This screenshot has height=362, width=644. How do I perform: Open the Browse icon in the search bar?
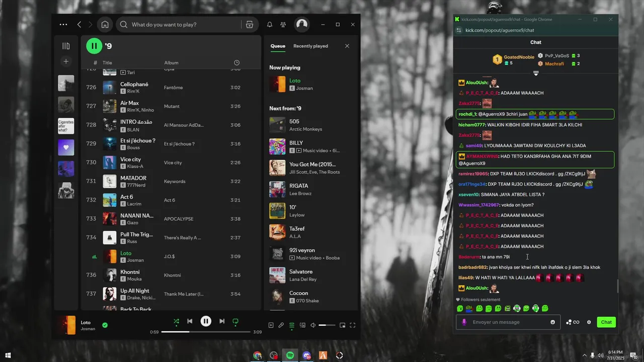click(250, 24)
